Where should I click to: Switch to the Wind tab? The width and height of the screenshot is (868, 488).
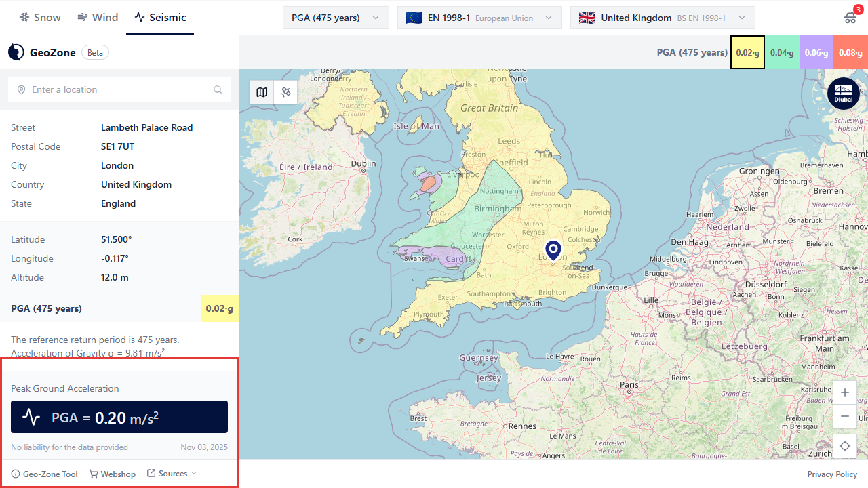pos(98,18)
